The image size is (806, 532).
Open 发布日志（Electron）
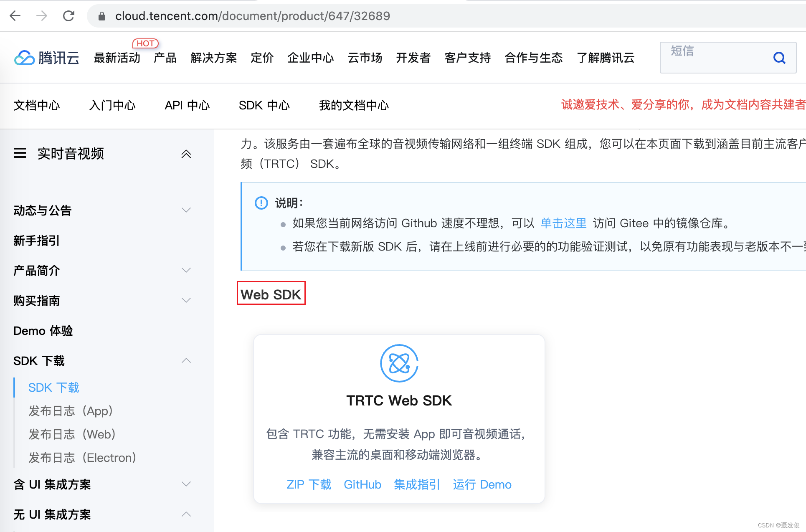[82, 458]
